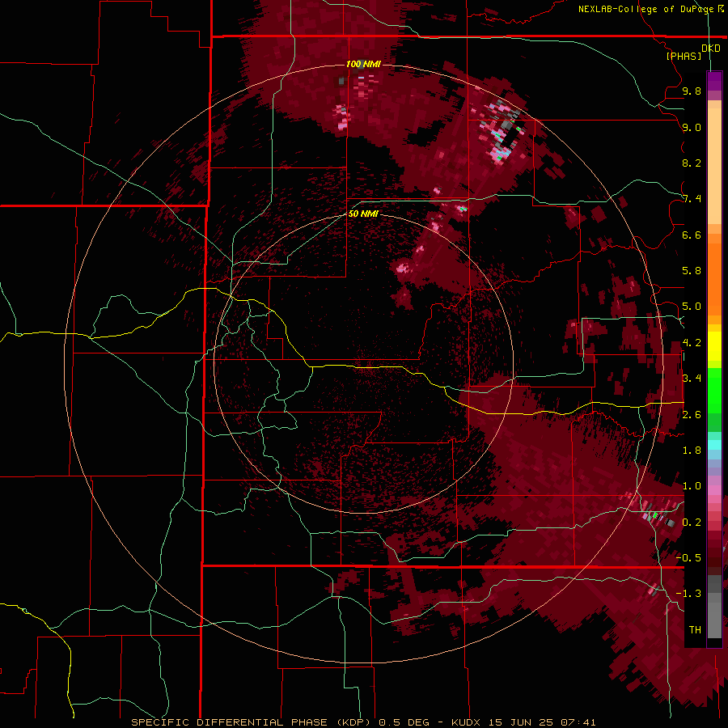Click the 9.0 value on color scale
The height and width of the screenshot is (728, 728).
692,127
